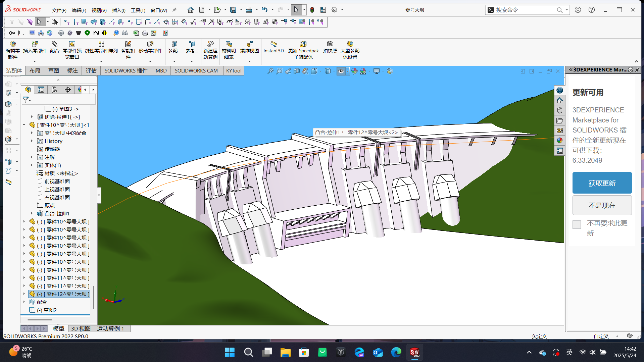Screen dimensions: 644x362
Task: Click the 不是现在 button
Action: click(x=602, y=205)
